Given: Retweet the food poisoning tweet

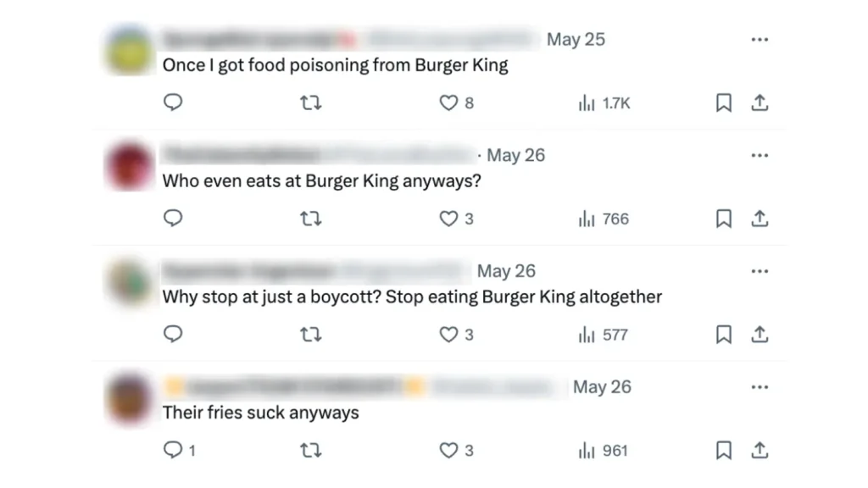Looking at the screenshot, I should (311, 103).
